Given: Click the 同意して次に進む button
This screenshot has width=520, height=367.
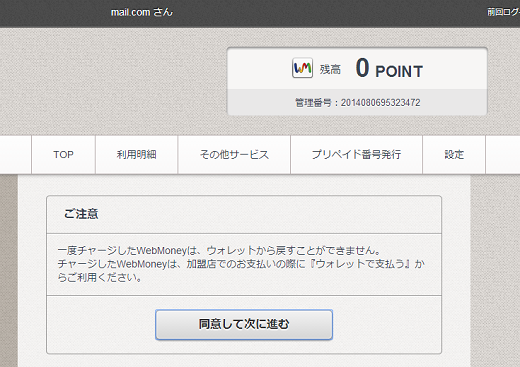Looking at the screenshot, I should pos(244,324).
